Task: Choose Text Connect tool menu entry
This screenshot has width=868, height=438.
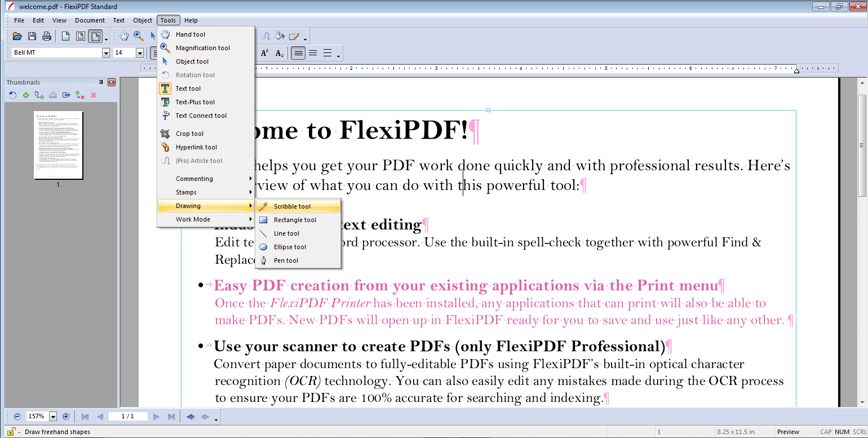Action: coord(206,116)
